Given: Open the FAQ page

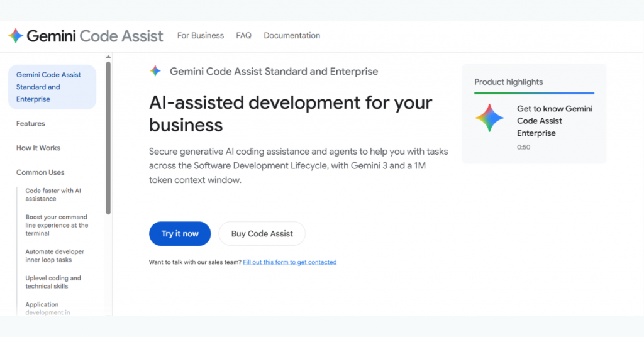Looking at the screenshot, I should 243,36.
